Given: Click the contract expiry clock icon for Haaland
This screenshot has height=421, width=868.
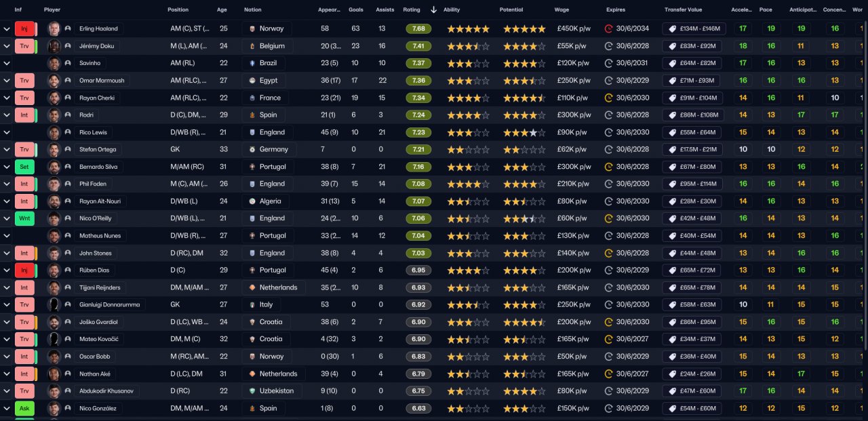Looking at the screenshot, I should (608, 29).
